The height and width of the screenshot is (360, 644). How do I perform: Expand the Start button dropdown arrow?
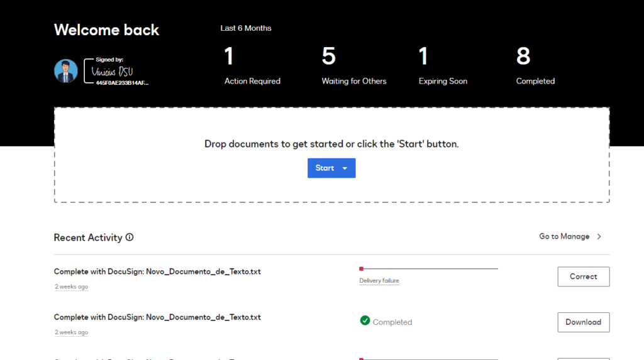345,168
